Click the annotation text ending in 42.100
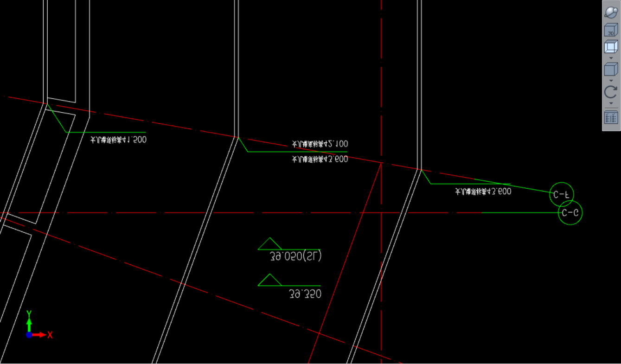This screenshot has height=364, width=621. (320, 144)
